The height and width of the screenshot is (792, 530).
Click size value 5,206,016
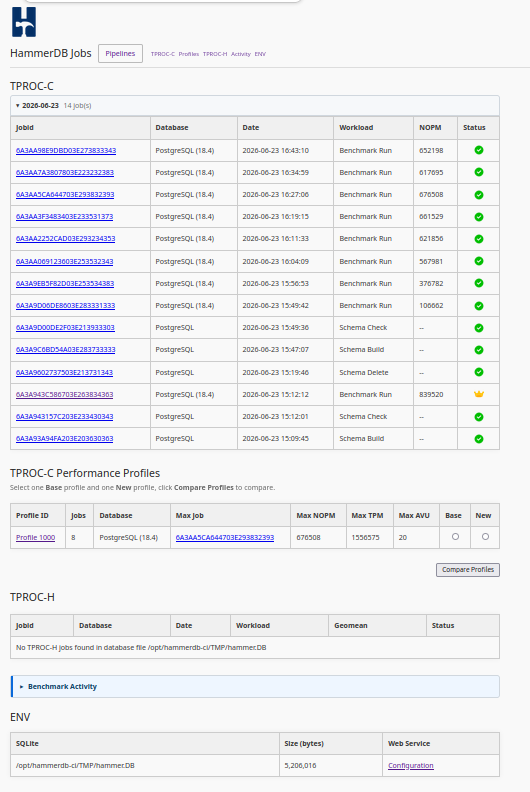(300, 766)
